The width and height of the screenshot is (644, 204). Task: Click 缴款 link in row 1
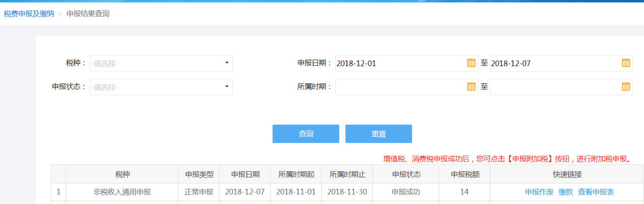[x=566, y=192]
